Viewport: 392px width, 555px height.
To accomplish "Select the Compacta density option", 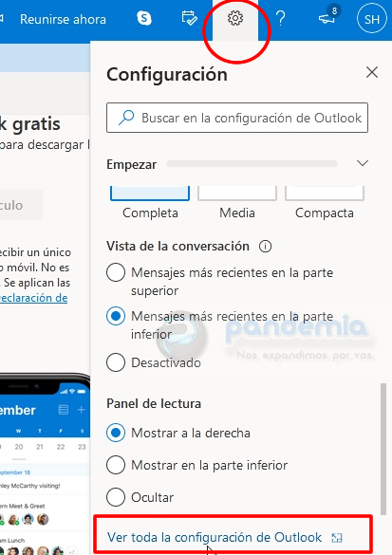I will click(x=325, y=202).
